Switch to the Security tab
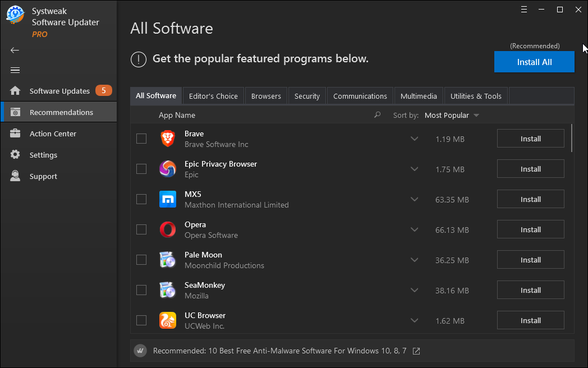 click(x=307, y=96)
